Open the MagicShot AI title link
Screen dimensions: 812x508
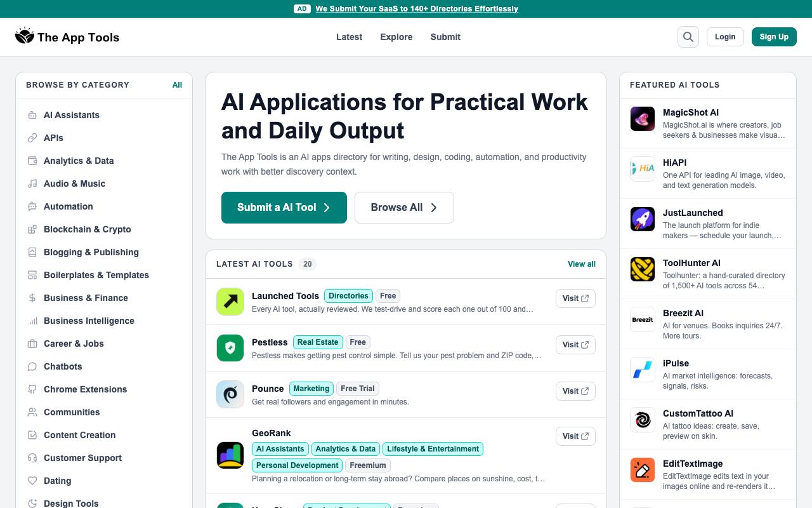(691, 112)
